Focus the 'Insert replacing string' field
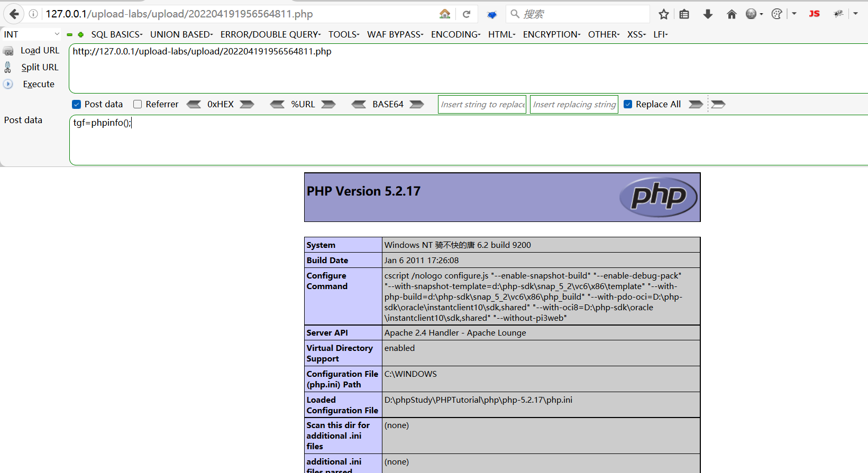This screenshot has height=473, width=868. click(574, 104)
